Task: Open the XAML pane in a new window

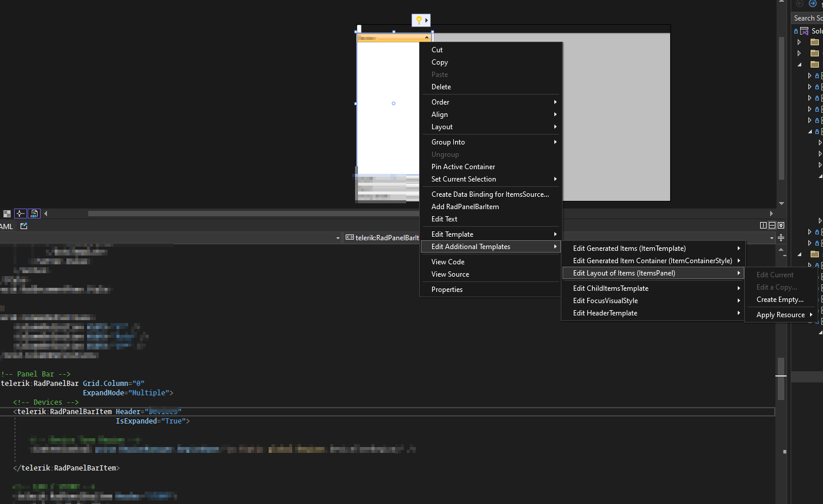Action: [x=24, y=226]
